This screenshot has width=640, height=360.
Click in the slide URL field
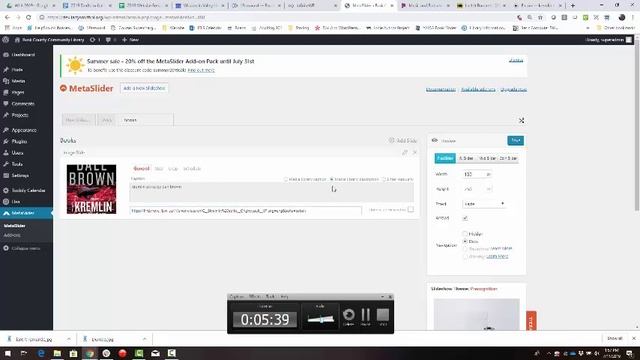tap(245, 211)
